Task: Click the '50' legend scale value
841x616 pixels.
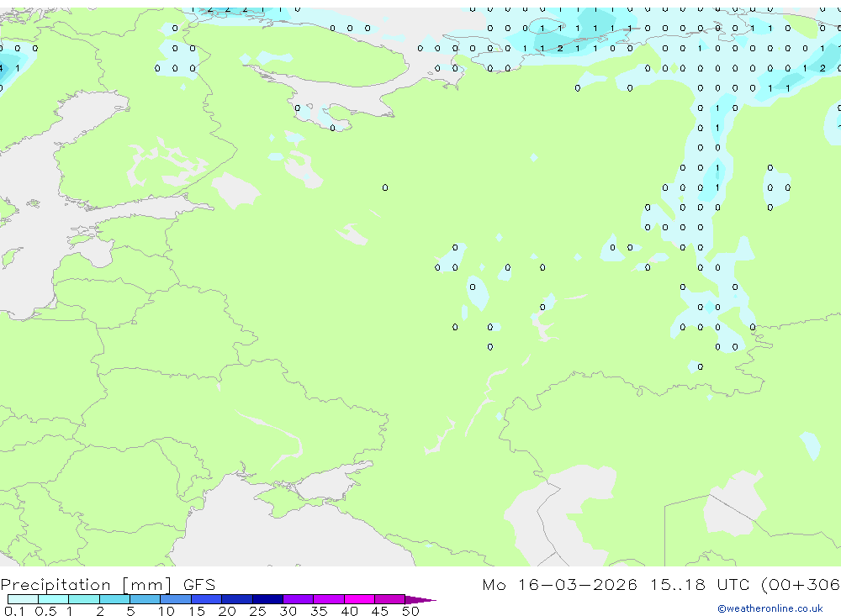Action: 410,611
